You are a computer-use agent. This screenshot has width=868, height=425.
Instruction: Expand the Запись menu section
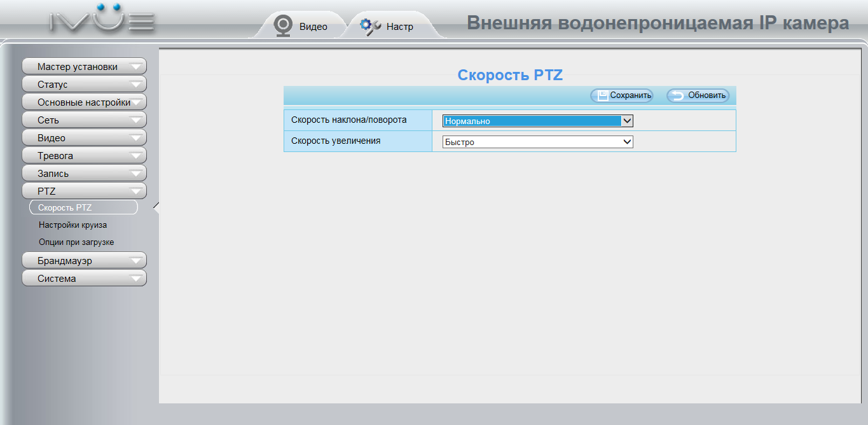click(x=85, y=173)
